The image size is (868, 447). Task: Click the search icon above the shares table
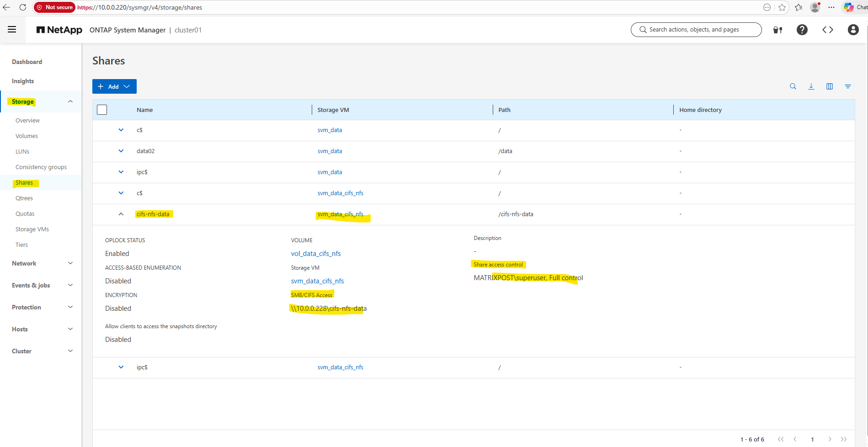[x=793, y=86]
